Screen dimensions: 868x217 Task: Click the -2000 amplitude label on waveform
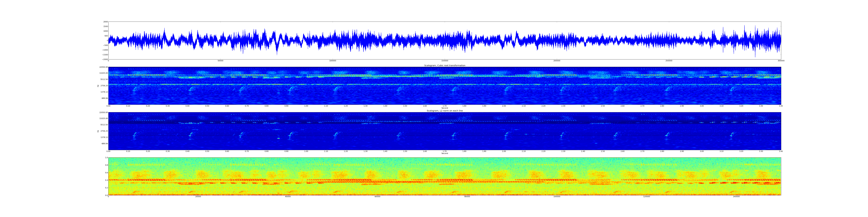pos(105,59)
